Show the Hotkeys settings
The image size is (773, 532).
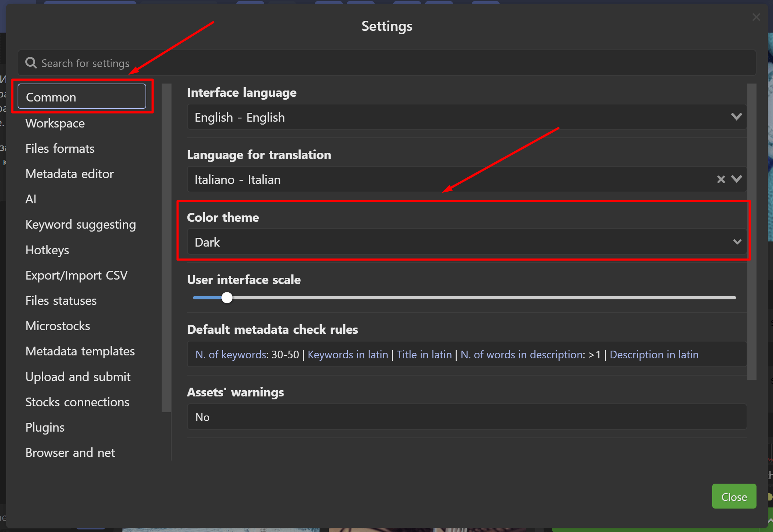pyautogui.click(x=47, y=250)
